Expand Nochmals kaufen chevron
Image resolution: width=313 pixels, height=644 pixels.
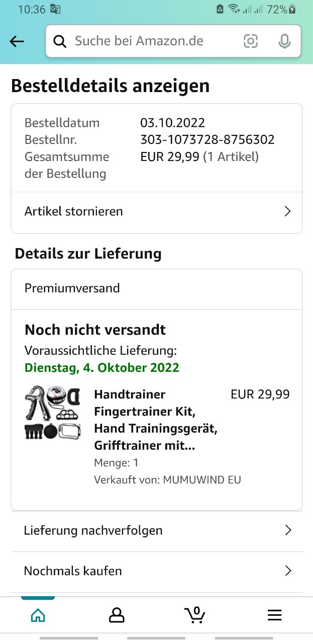288,571
